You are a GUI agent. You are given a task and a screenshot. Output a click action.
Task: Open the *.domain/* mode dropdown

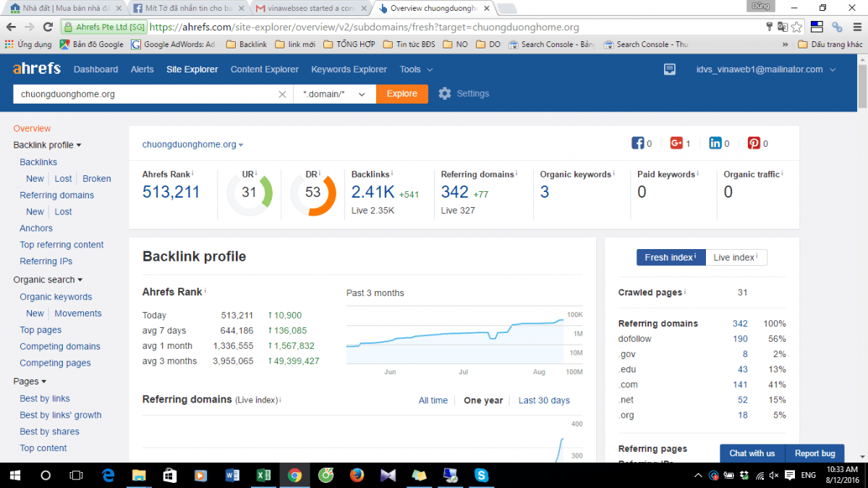pos(335,94)
